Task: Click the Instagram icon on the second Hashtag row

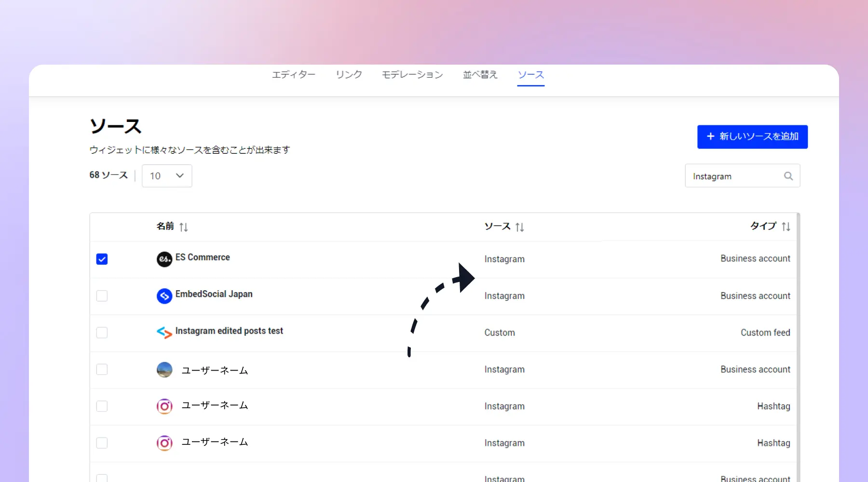Action: (164, 443)
